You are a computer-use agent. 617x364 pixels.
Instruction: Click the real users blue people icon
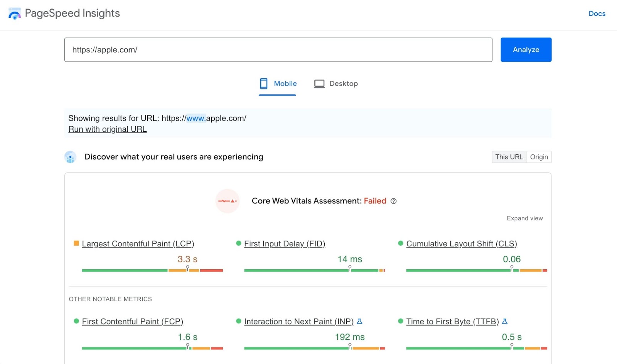[x=70, y=157]
